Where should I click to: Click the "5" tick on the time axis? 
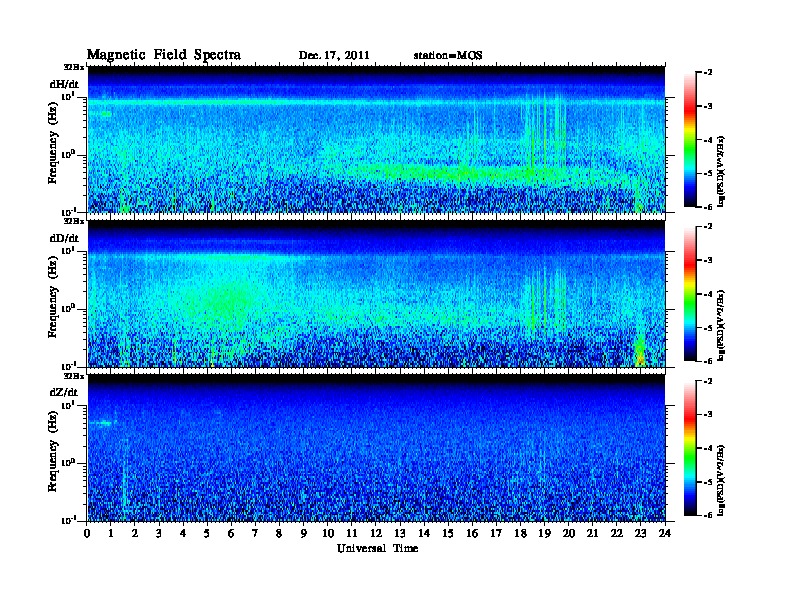pyautogui.click(x=207, y=533)
